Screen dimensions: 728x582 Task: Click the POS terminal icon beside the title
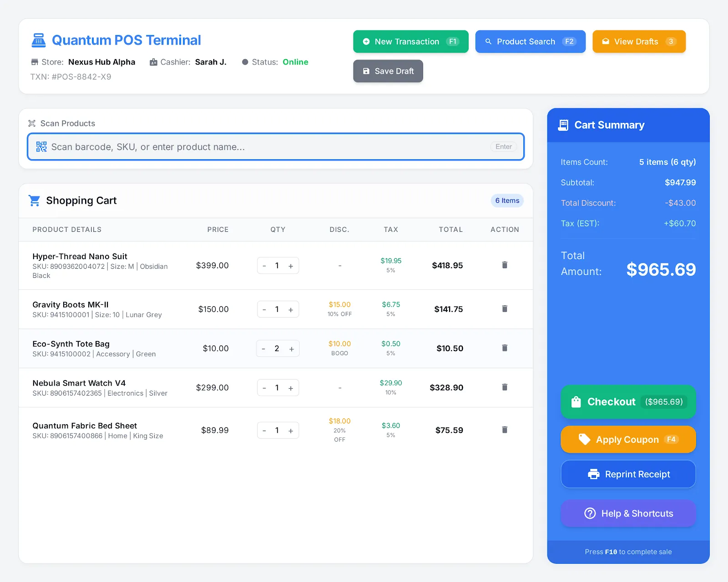click(x=39, y=40)
